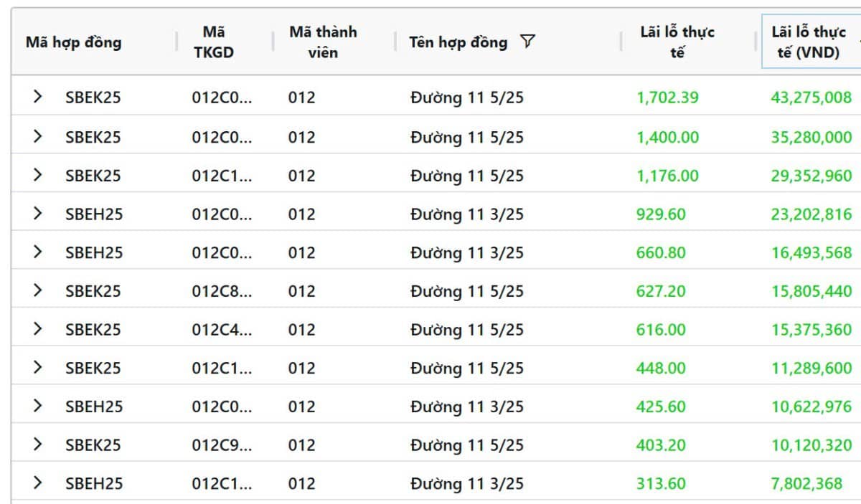Click SBEH25 in the 929.60 row
861x504 pixels.
[x=94, y=214]
